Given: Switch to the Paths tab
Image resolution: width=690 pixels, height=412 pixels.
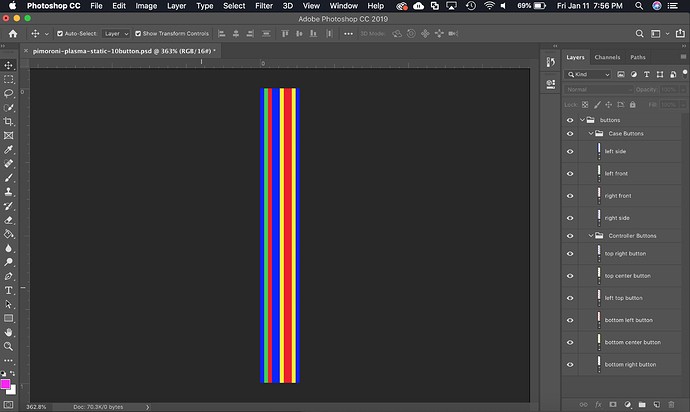Looking at the screenshot, I should pyautogui.click(x=638, y=57).
